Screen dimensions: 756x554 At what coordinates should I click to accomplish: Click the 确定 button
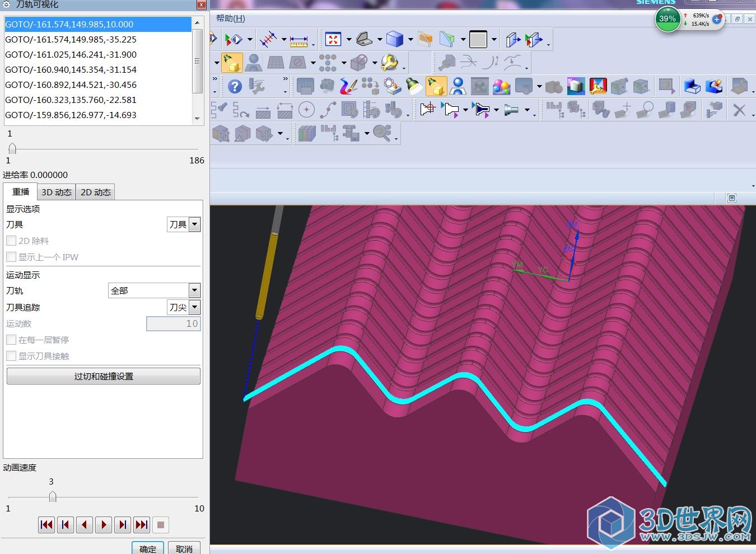[148, 548]
